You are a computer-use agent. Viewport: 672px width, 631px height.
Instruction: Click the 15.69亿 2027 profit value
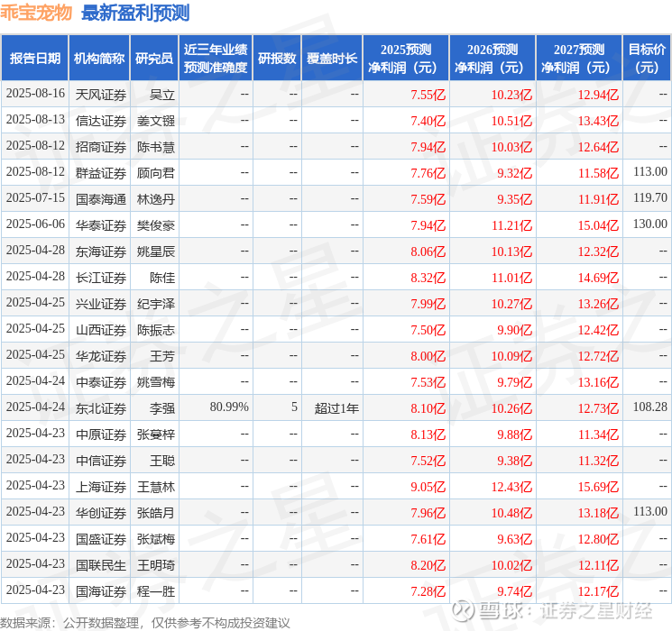598,487
